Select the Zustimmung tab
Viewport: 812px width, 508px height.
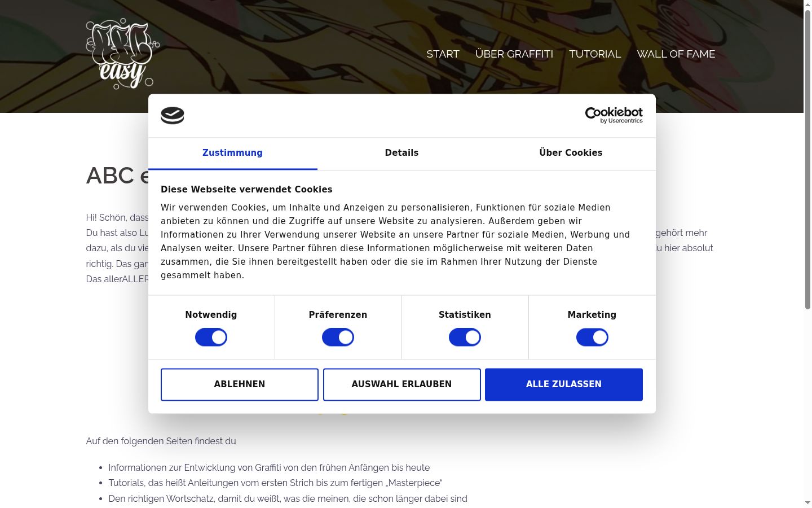232,153
